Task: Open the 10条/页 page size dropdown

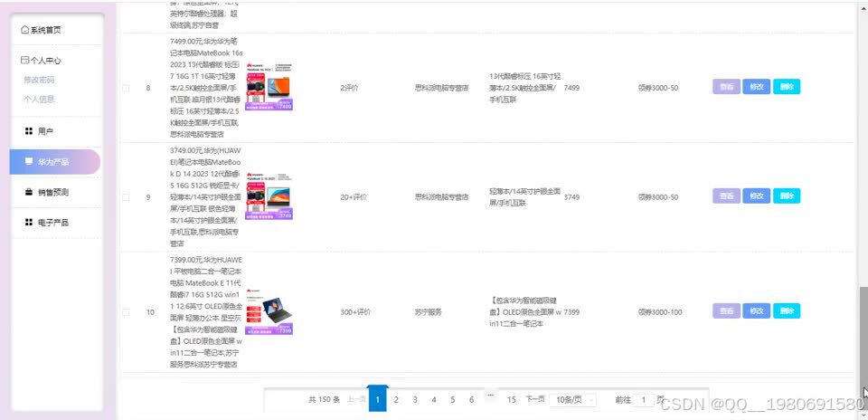Action: pyautogui.click(x=573, y=400)
